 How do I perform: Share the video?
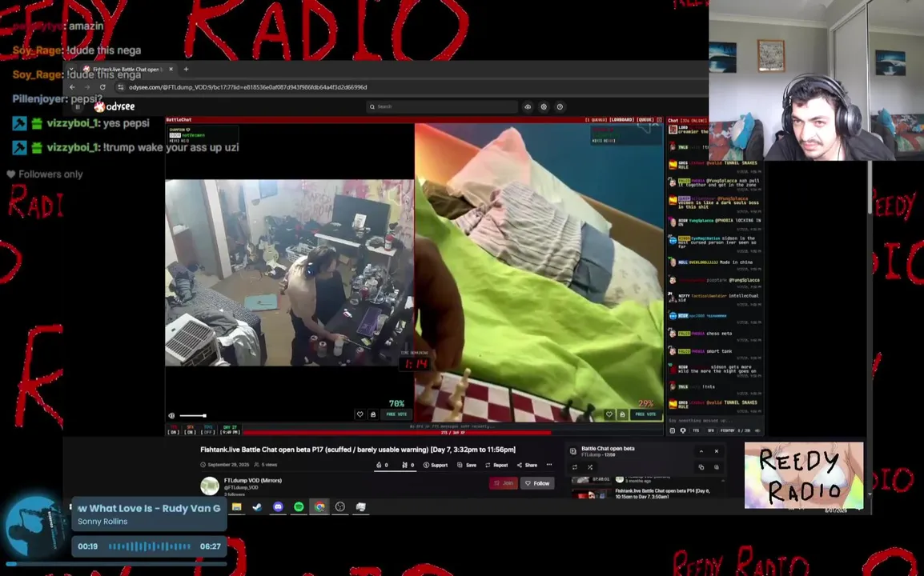coord(528,465)
